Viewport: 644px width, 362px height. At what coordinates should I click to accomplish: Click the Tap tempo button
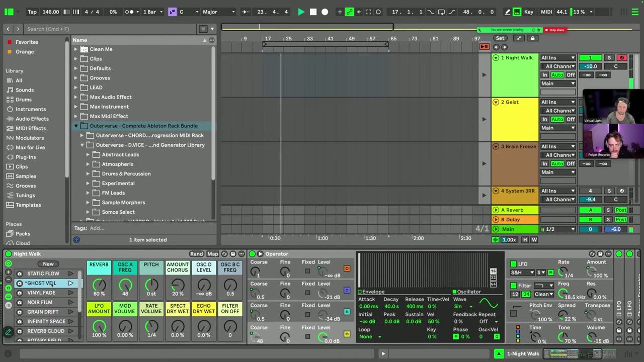(x=32, y=12)
